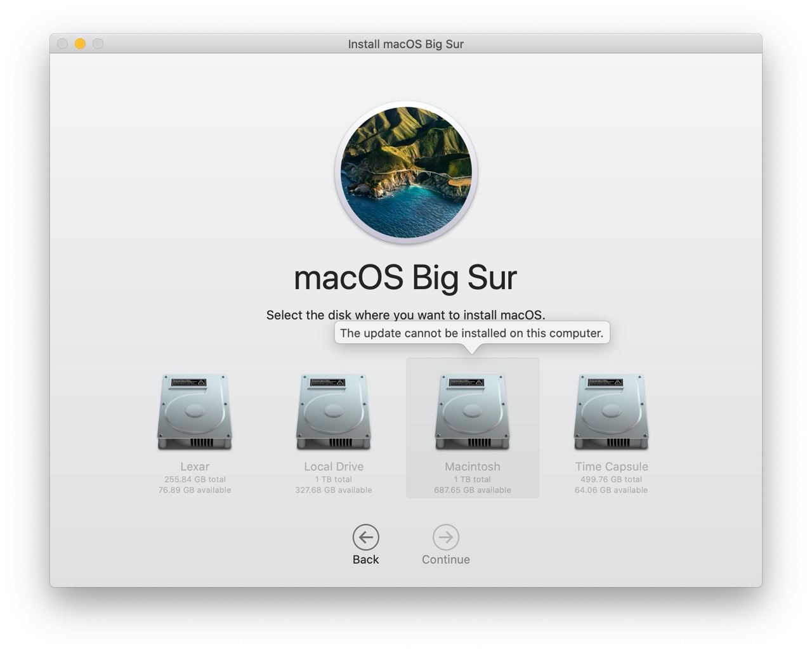Choose the Macintosh disk icon
Screen dimensions: 812x653
[x=472, y=412]
